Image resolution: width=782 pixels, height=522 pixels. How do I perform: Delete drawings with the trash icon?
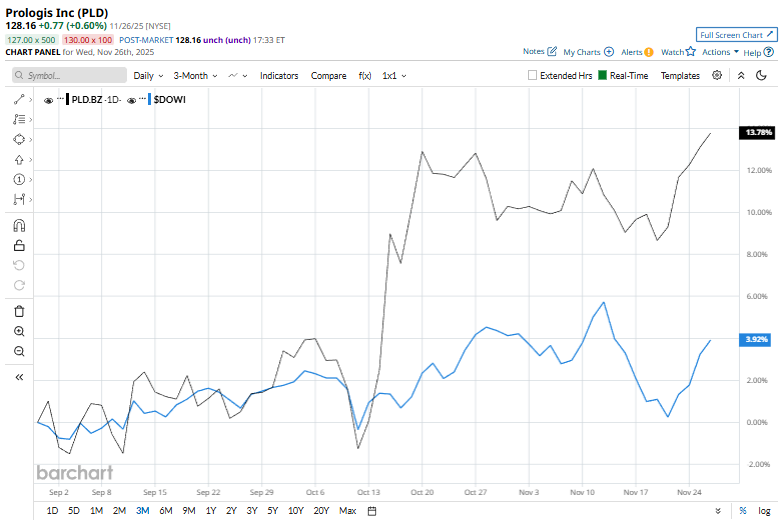pyautogui.click(x=19, y=311)
